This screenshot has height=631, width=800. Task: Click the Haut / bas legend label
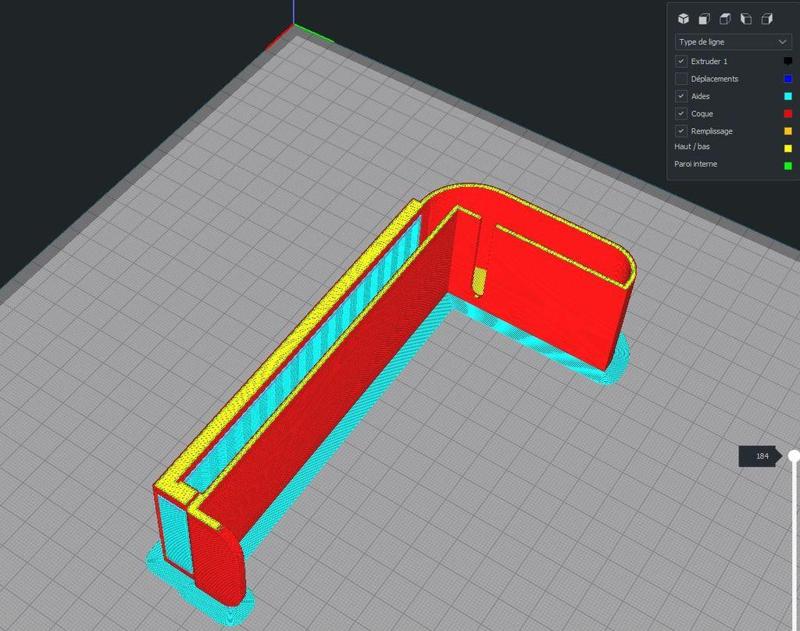coord(692,146)
